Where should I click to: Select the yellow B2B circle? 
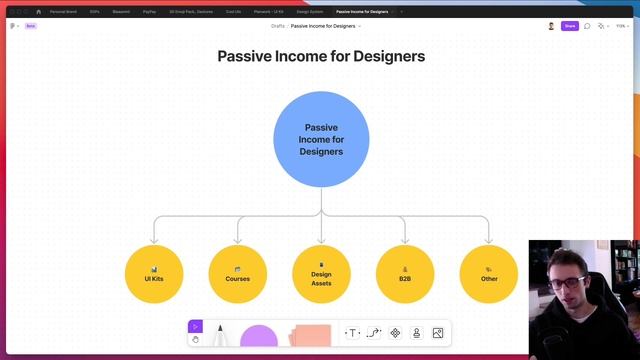coord(405,274)
